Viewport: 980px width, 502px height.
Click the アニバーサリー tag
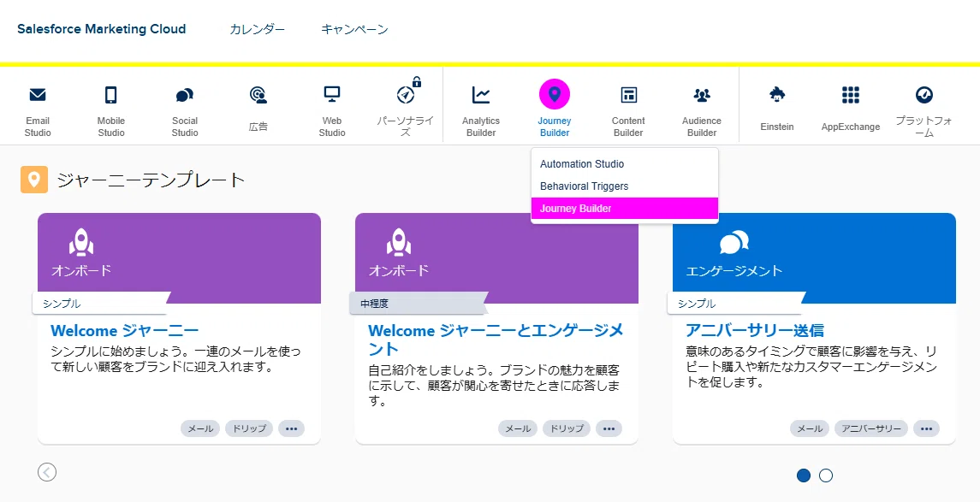(x=870, y=428)
